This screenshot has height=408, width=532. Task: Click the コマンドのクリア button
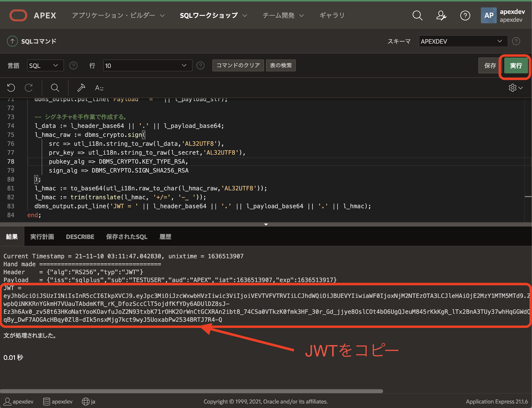[238, 65]
